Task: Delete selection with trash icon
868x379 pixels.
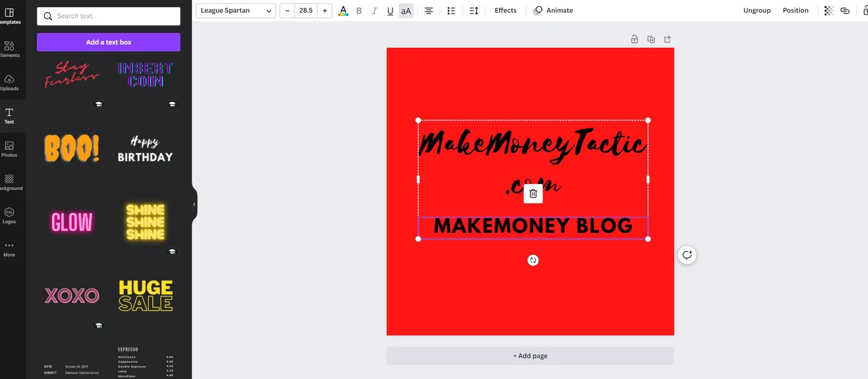Action: (533, 193)
